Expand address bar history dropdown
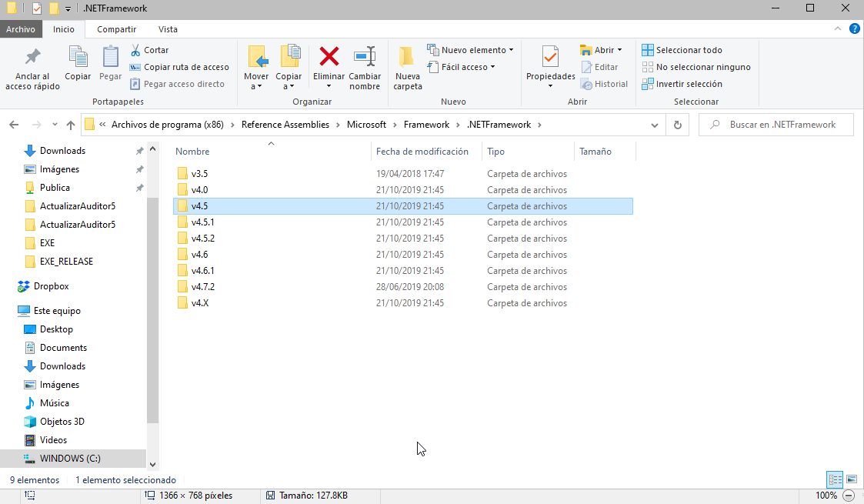Screen dimensions: 864x504 point(655,125)
